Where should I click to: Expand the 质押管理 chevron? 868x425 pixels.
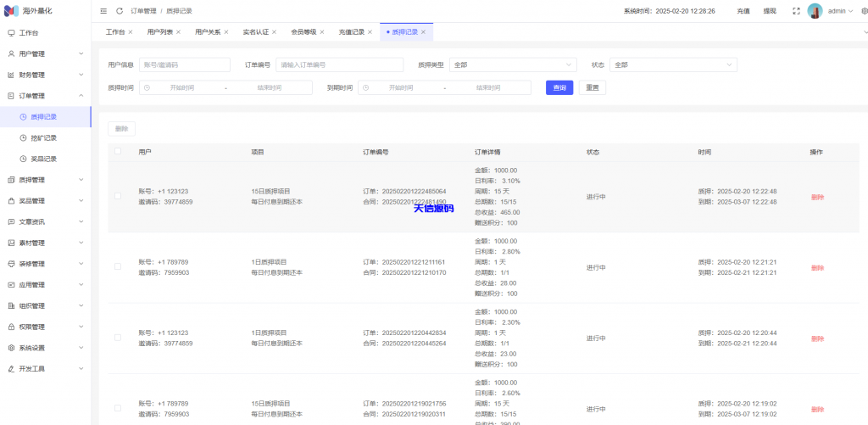tap(81, 180)
